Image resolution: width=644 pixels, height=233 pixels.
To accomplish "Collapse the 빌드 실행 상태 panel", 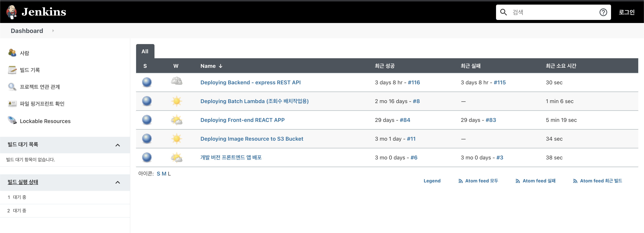I will point(117,182).
